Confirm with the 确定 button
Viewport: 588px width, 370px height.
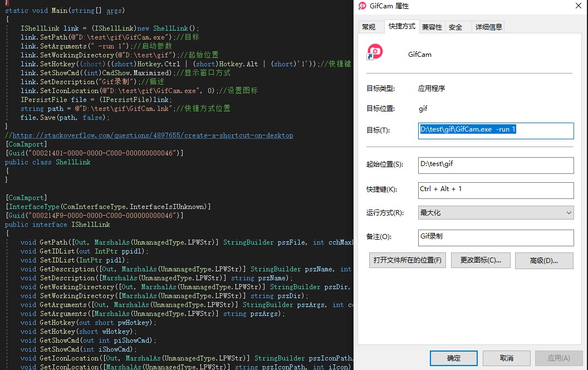[453, 358]
